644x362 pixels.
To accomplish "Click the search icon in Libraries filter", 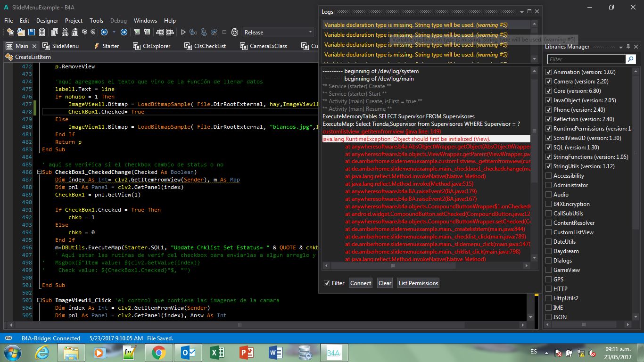I will [x=630, y=59].
